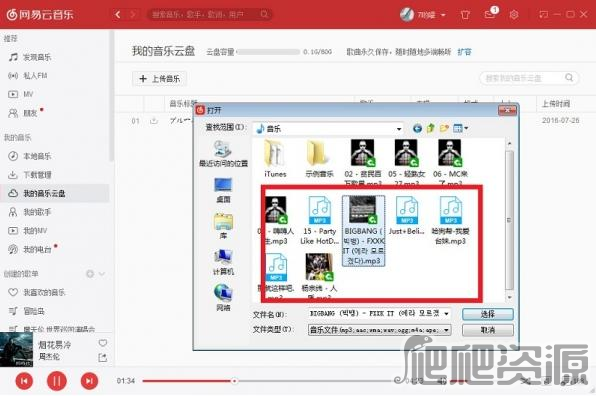
Task: Open 我的MV in sidebar
Action: coord(28,231)
